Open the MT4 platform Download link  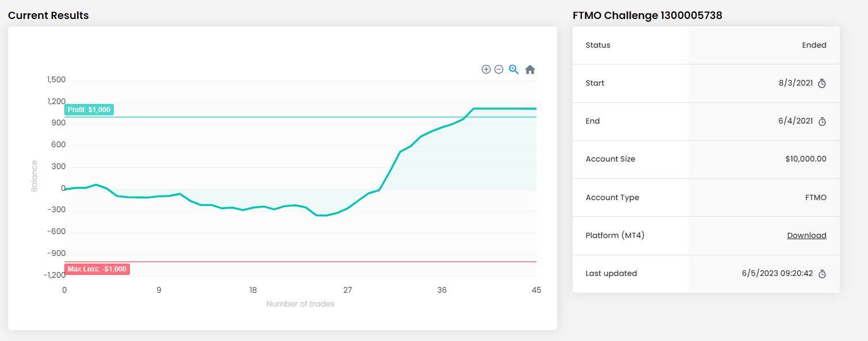(x=806, y=235)
